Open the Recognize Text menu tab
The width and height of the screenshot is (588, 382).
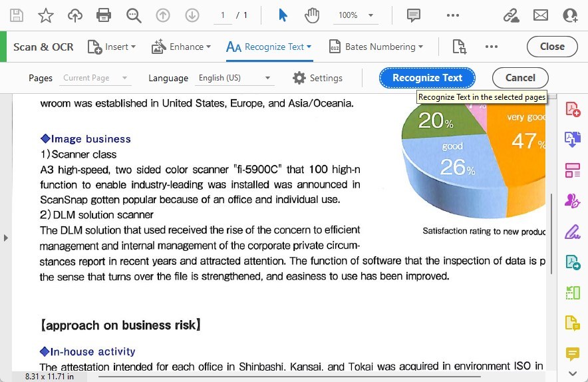point(269,47)
